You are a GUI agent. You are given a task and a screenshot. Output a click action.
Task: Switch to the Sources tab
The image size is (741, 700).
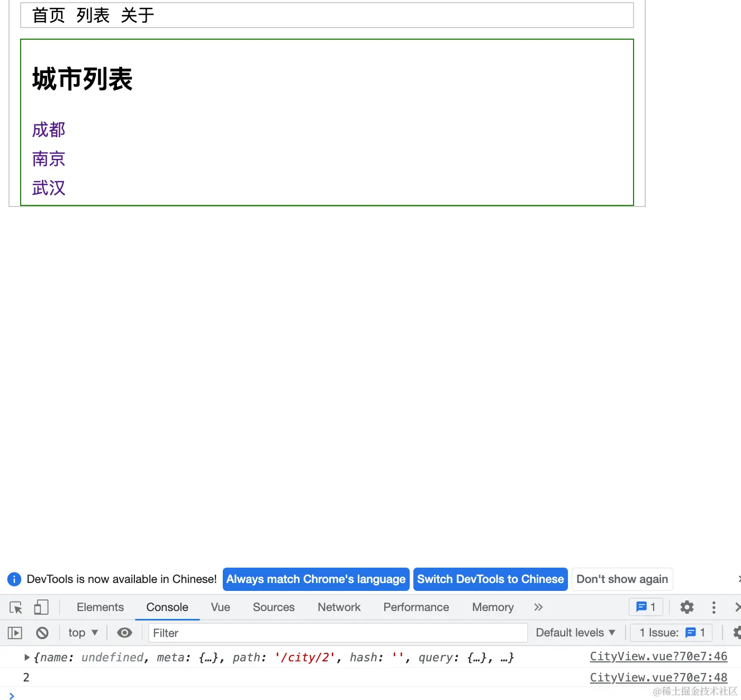pos(274,607)
